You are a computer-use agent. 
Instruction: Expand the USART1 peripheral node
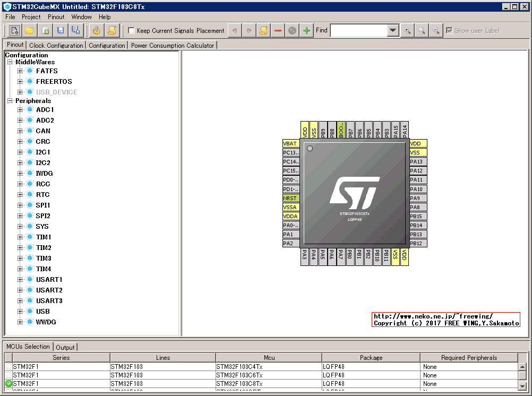coord(20,280)
